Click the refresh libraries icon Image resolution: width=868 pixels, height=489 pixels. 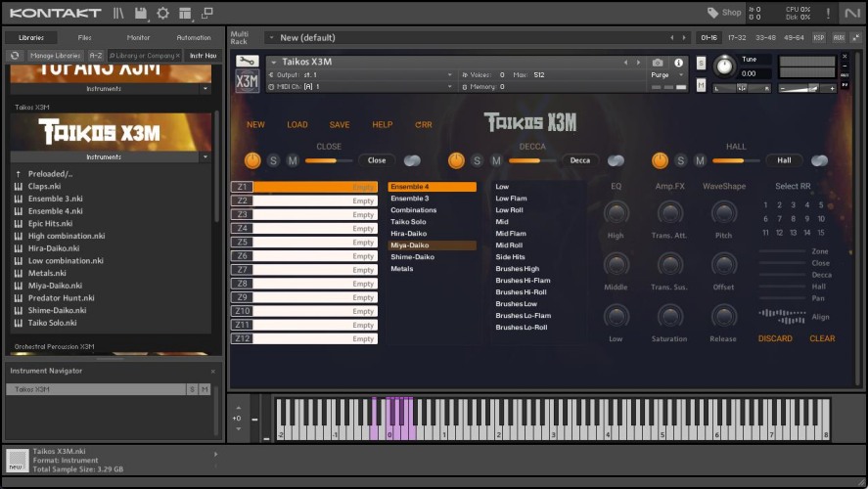(17, 56)
